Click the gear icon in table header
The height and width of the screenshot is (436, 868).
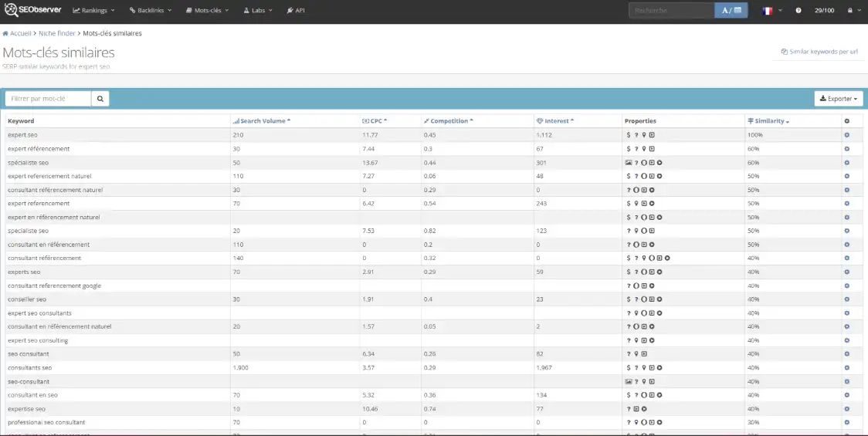[846, 121]
